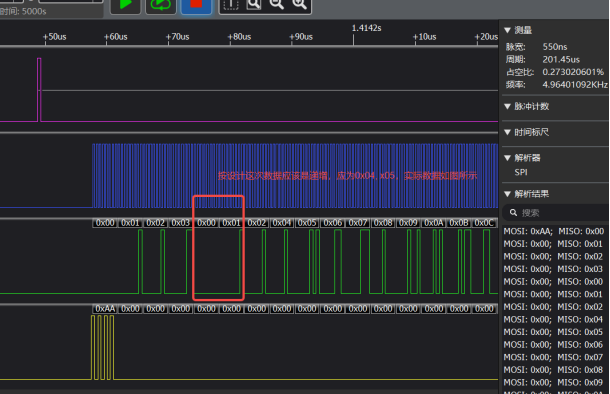Click the 搜索 search input field
Image resolution: width=610 pixels, height=394 pixels.
557,213
